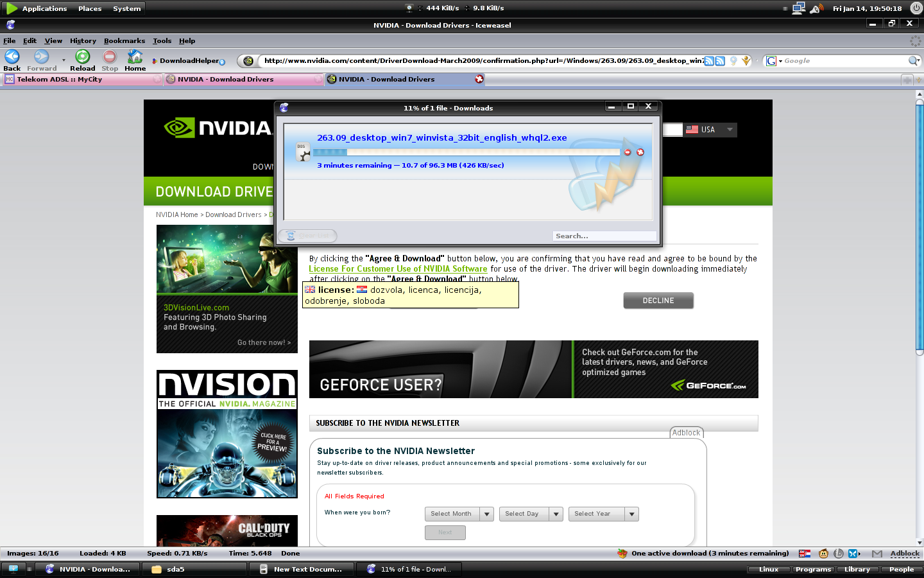Open the Bookmarks menu
Screen dimensions: 924x578
[x=124, y=40]
